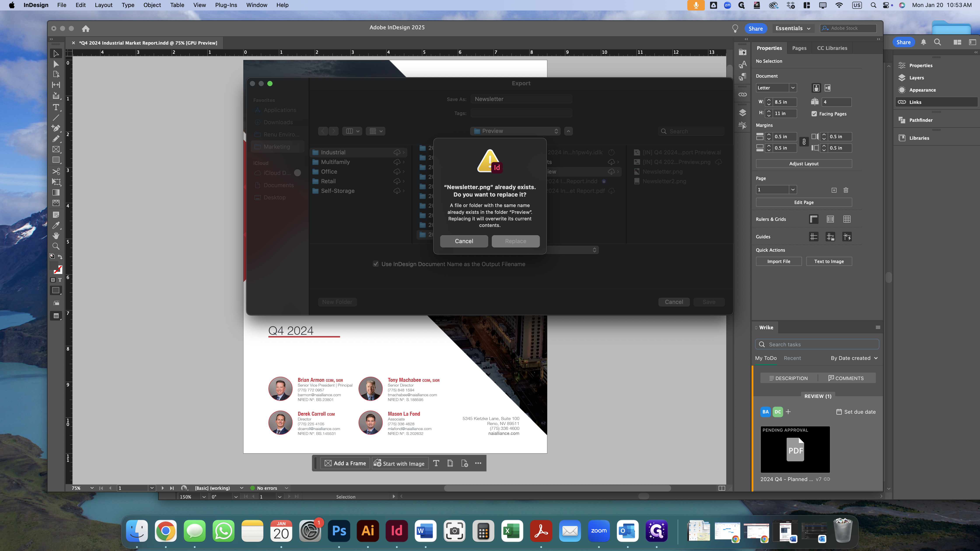Select the Gradient Swatch tool

click(56, 192)
